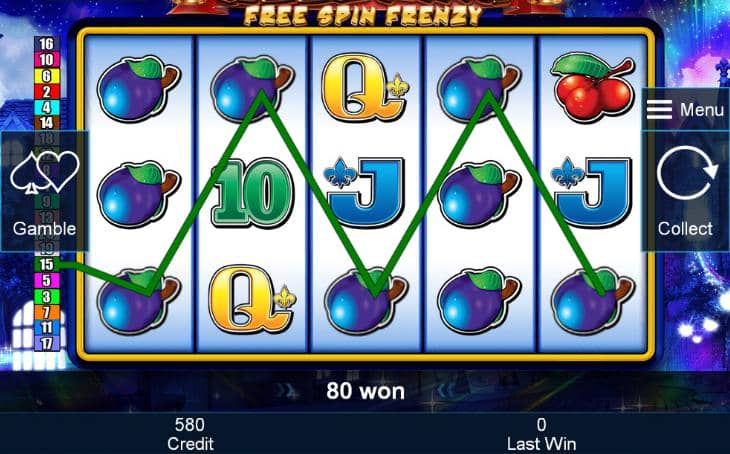This screenshot has height=454, width=730.
Task: Select the pink payline 10 marker
Action: pos(47,60)
